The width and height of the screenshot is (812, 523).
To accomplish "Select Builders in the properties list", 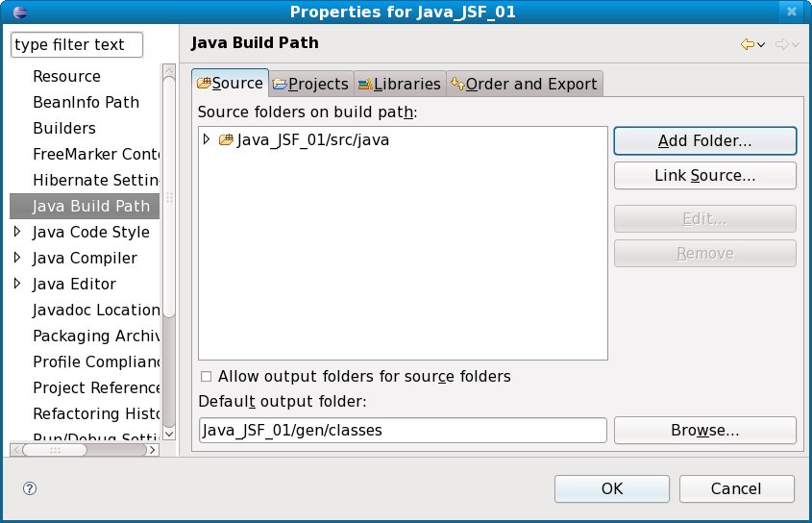I will 64,128.
